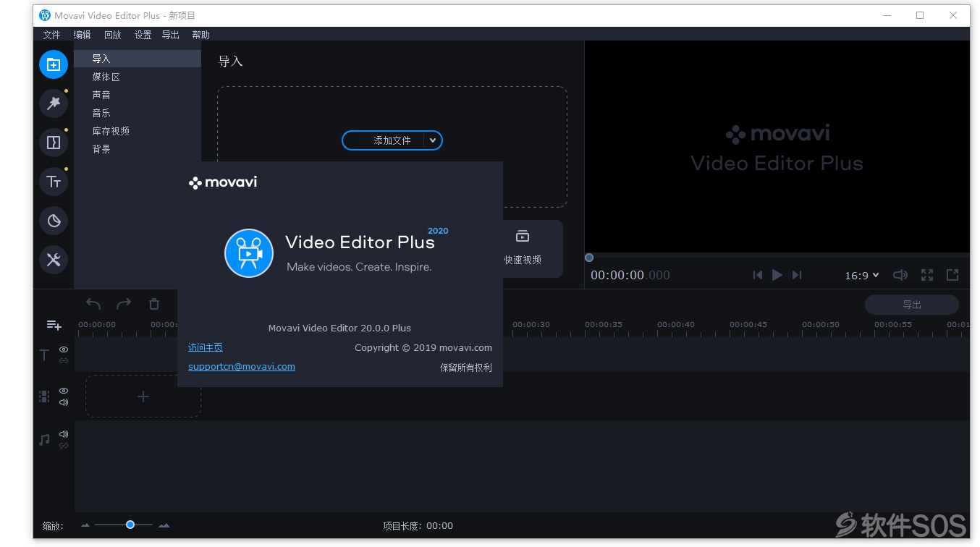Screen dimensions: 980x547
Task: Adjust the timeline zoom slider handle
Action: pyautogui.click(x=130, y=525)
